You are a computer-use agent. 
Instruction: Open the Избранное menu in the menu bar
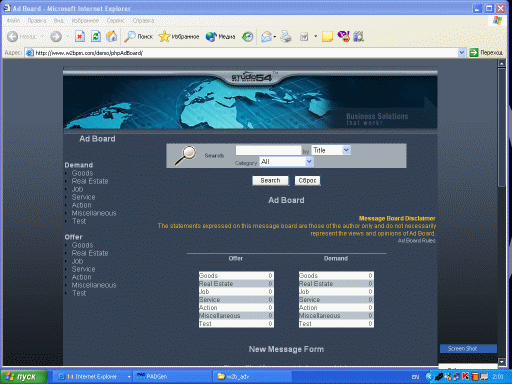85,21
